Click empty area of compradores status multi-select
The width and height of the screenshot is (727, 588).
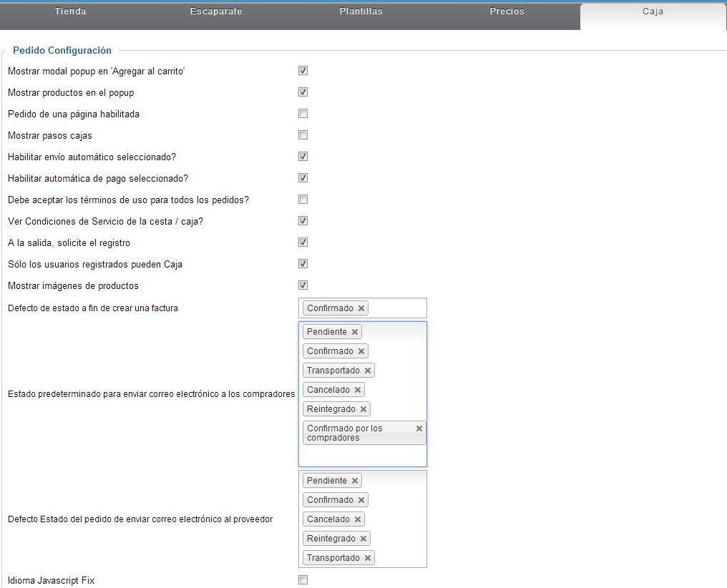[x=363, y=456]
